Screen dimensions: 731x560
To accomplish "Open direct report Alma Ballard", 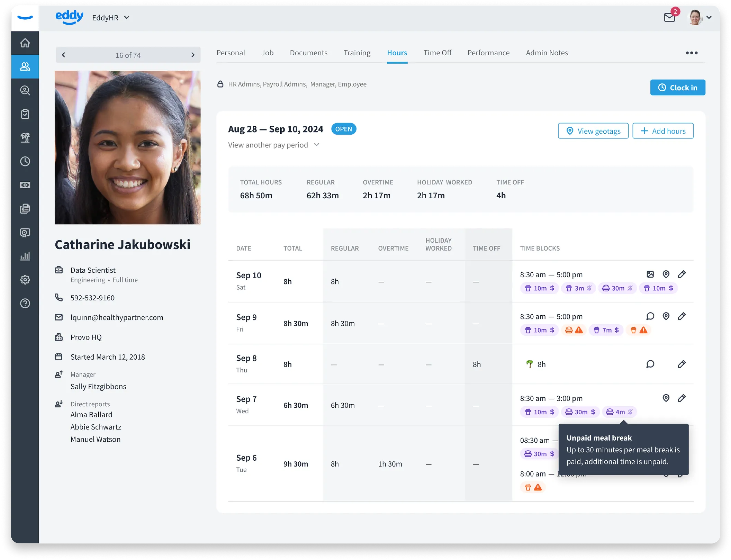I will tap(91, 414).
